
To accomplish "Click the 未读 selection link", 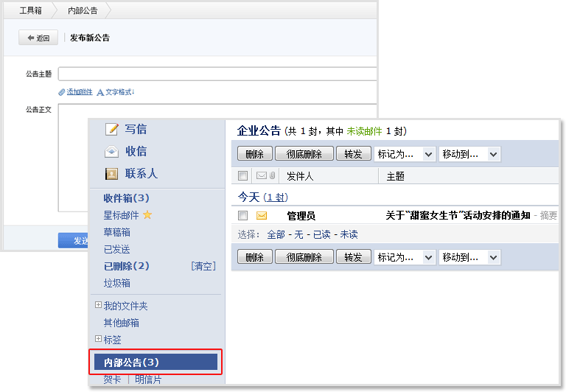I will [x=348, y=234].
